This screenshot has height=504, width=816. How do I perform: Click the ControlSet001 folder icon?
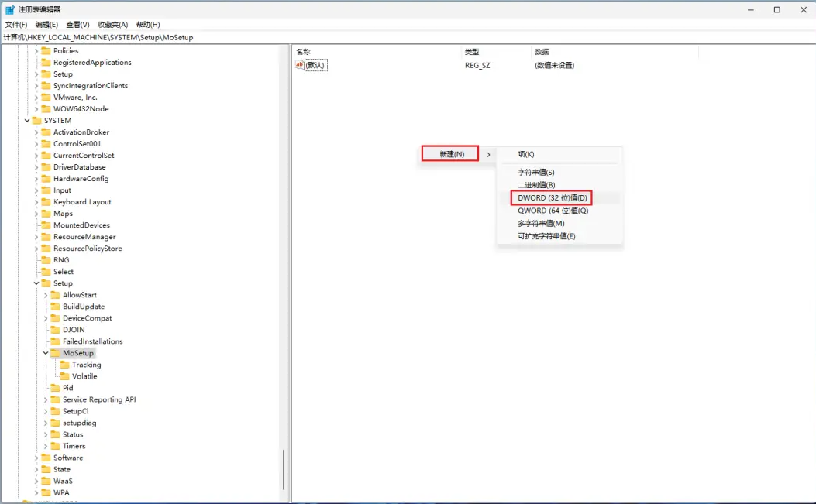pyautogui.click(x=46, y=143)
